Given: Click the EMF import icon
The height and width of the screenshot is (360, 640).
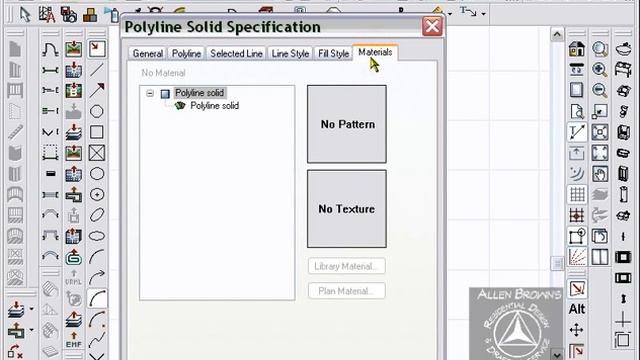Looking at the screenshot, I should [74, 340].
